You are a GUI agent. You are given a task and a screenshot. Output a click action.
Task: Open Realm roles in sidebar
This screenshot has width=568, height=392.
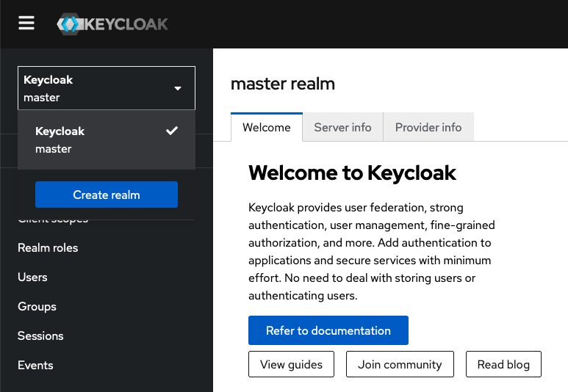tap(48, 248)
